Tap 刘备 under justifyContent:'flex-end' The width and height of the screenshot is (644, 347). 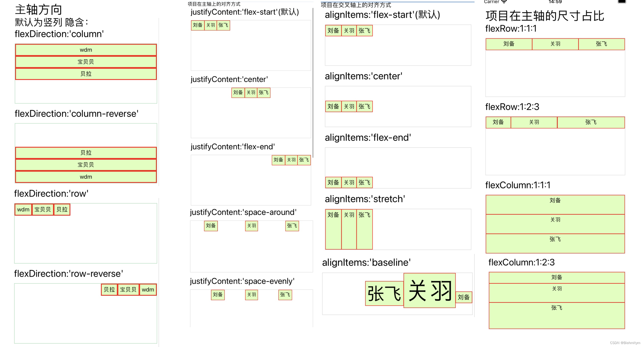click(x=278, y=160)
